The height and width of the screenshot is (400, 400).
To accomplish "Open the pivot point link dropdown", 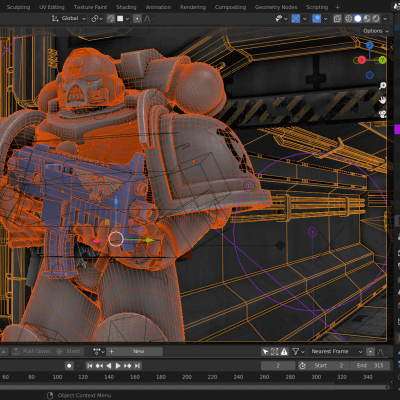I will pos(97,19).
